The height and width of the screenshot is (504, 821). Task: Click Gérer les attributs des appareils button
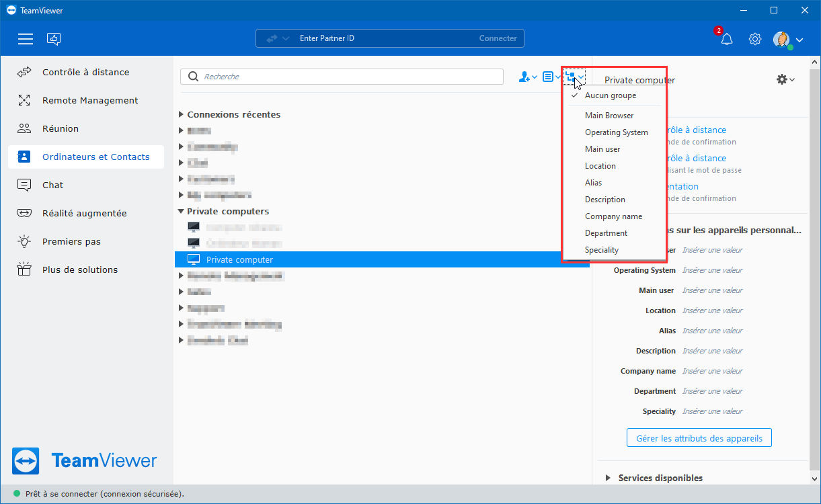tap(699, 438)
